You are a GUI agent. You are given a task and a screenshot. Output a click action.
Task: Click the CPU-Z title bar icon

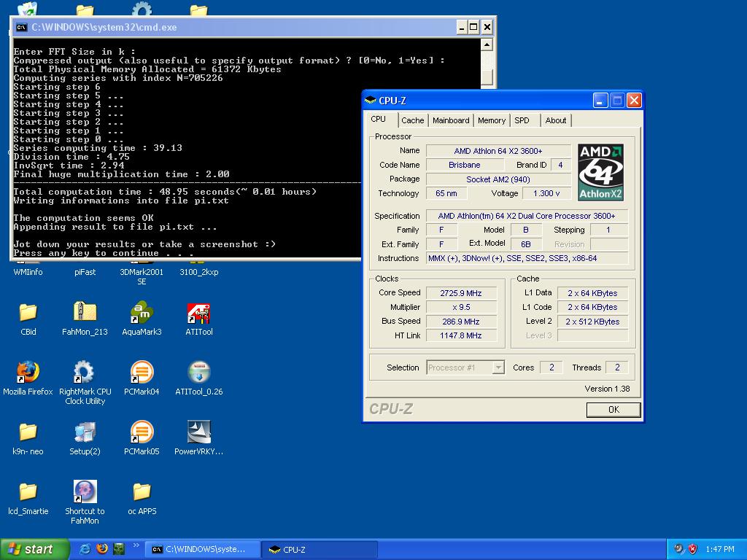pyautogui.click(x=370, y=101)
